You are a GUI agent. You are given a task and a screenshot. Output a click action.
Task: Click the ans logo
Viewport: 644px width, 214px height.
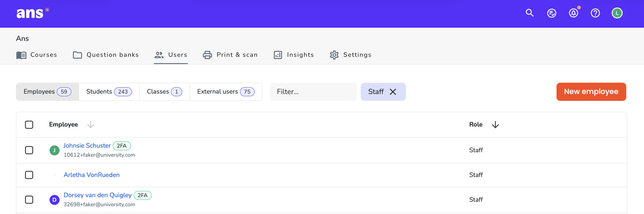point(33,13)
